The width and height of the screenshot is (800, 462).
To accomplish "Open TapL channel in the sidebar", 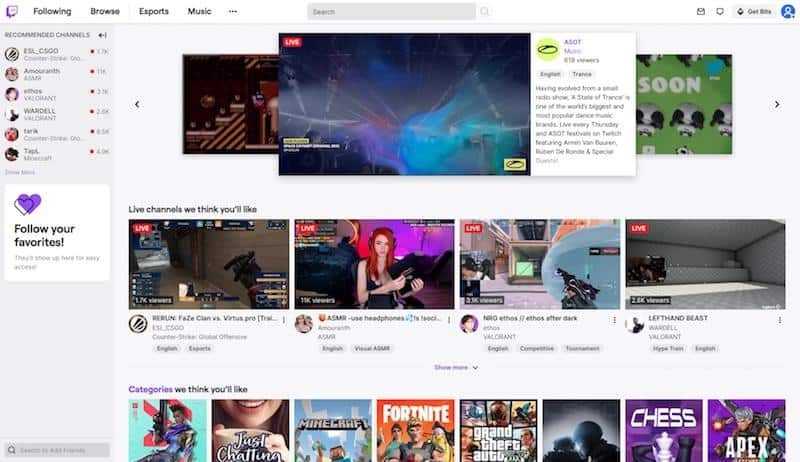I will [x=57, y=154].
